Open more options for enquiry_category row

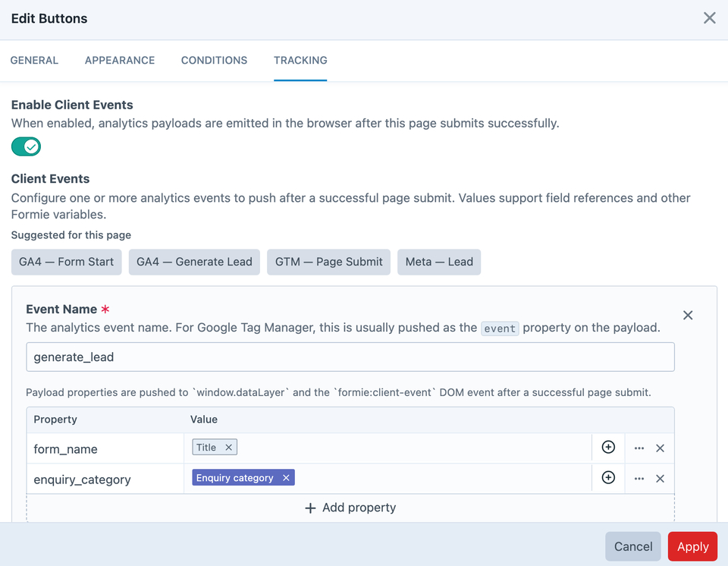(639, 479)
